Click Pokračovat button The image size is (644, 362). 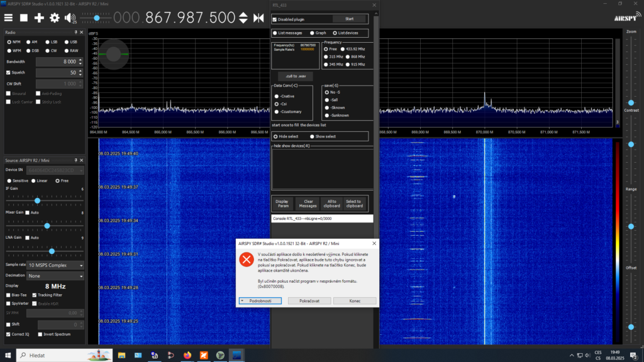pos(309,301)
